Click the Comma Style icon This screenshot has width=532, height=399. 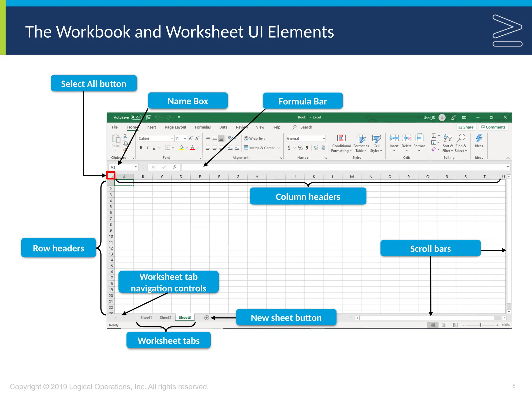point(307,148)
